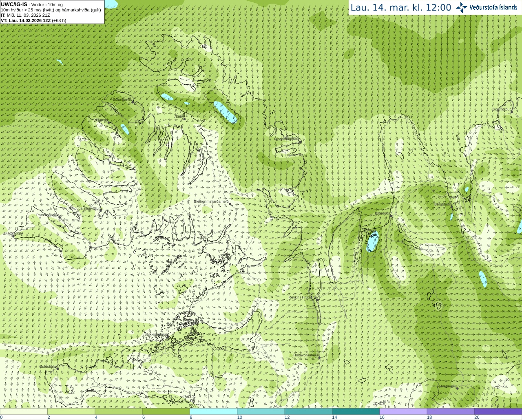Click the UWC/IG-IS model title text
The image size is (522, 420).
pyautogui.click(x=14, y=4)
